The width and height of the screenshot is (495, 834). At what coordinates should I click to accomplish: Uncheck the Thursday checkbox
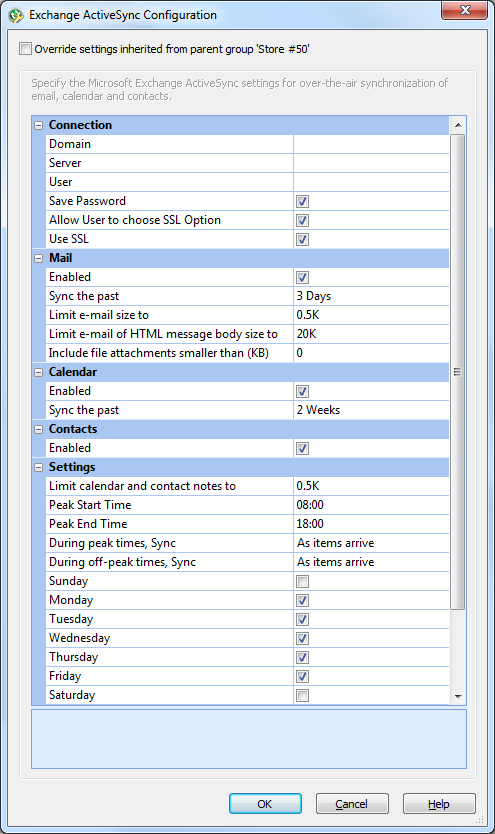[303, 657]
